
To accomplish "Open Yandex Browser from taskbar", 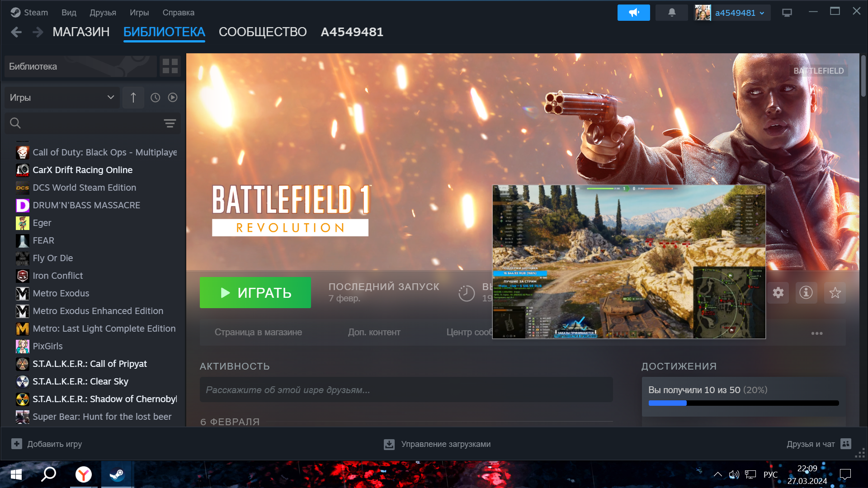I will tap(83, 474).
